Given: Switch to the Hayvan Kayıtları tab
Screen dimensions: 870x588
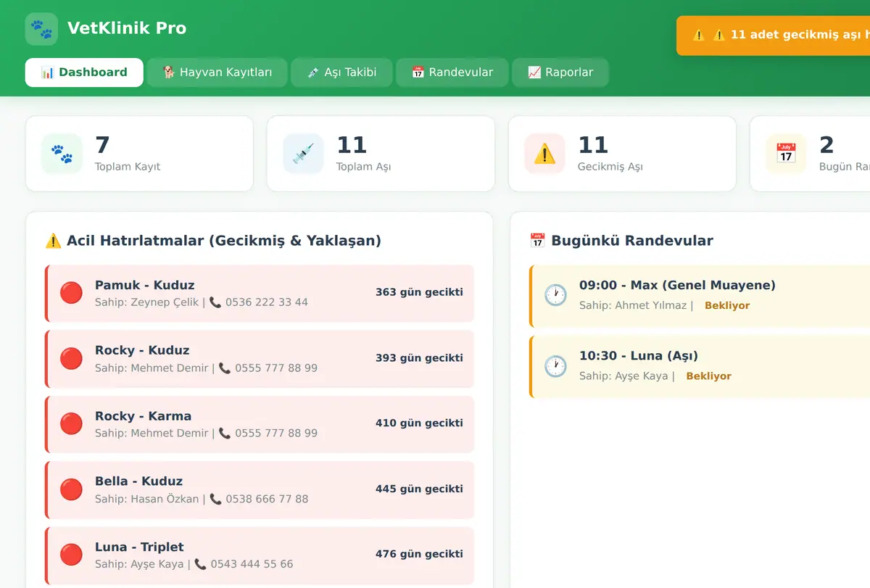Looking at the screenshot, I should click(x=217, y=73).
